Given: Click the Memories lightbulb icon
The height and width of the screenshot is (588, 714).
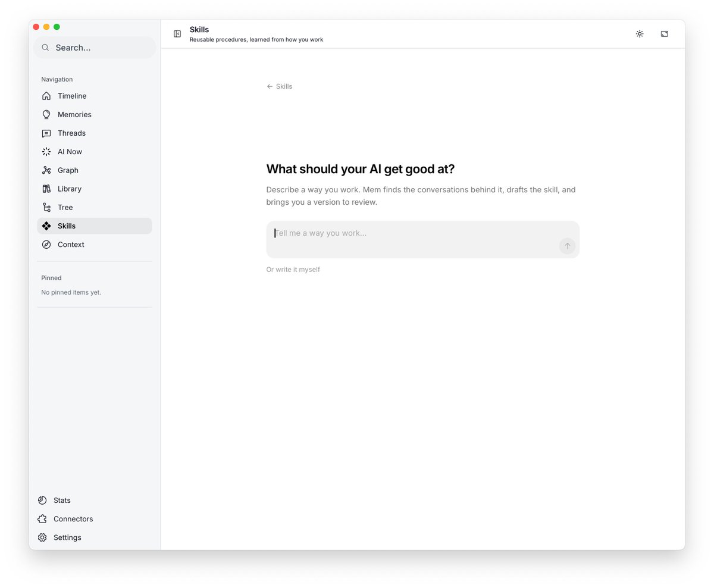Looking at the screenshot, I should [46, 114].
